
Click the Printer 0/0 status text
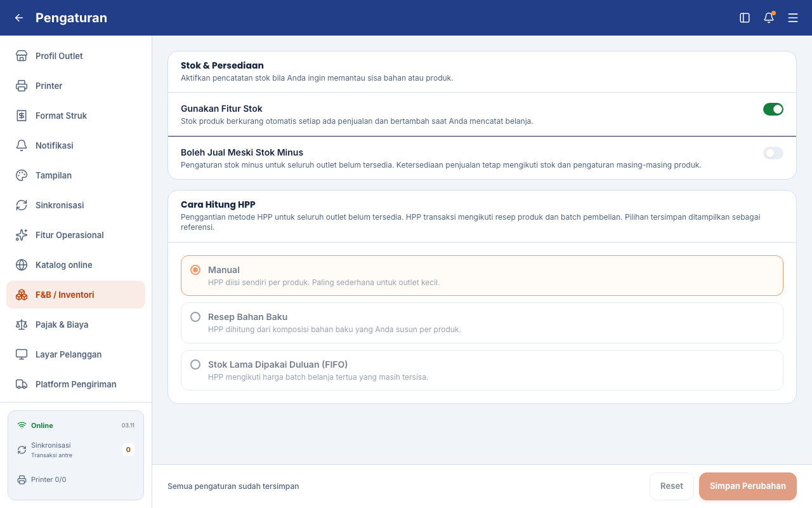(x=49, y=479)
